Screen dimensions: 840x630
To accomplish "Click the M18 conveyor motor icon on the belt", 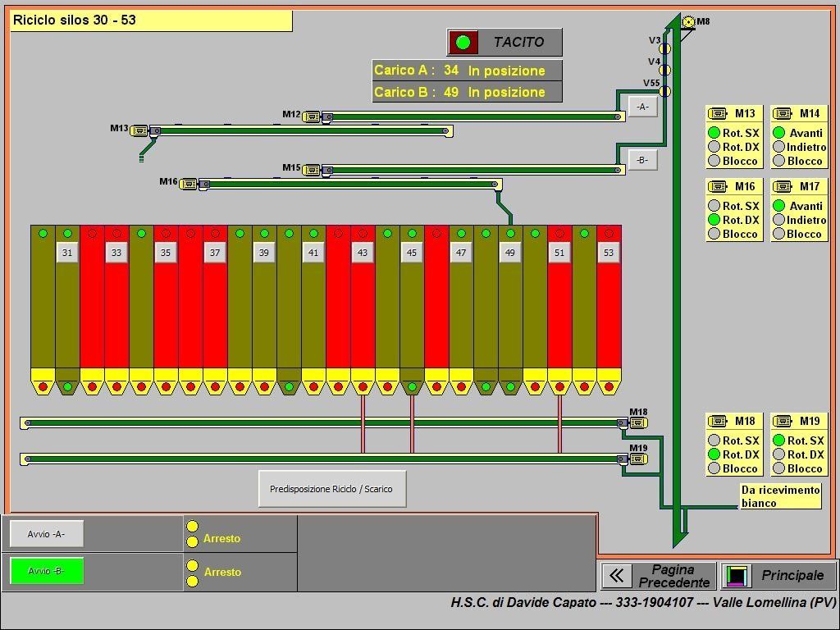I will tap(637, 423).
